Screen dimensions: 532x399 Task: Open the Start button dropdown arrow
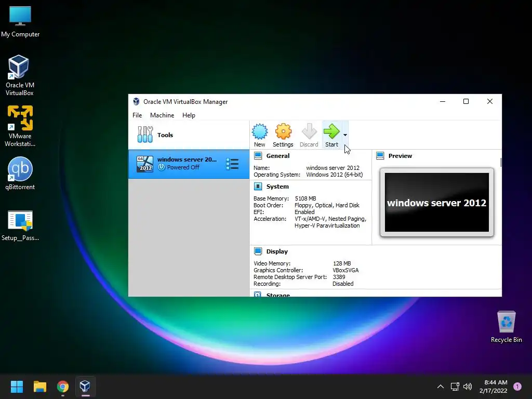pos(345,135)
